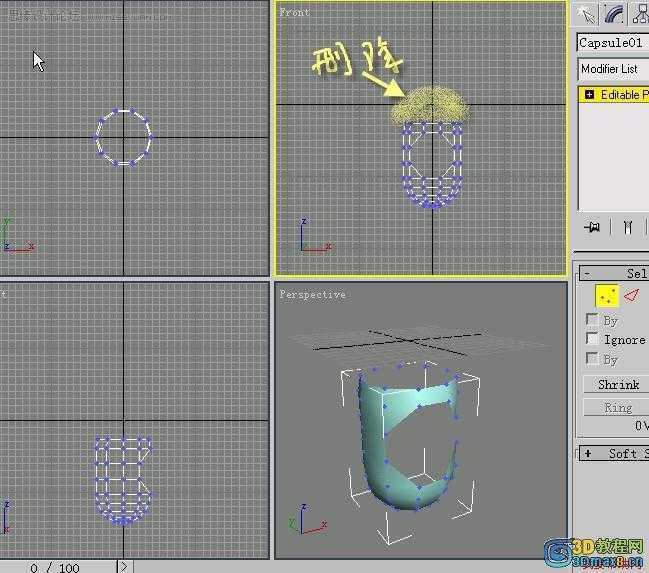Select Edge sub-object level icon
Viewport: 649px width, 573px height.
(632, 296)
